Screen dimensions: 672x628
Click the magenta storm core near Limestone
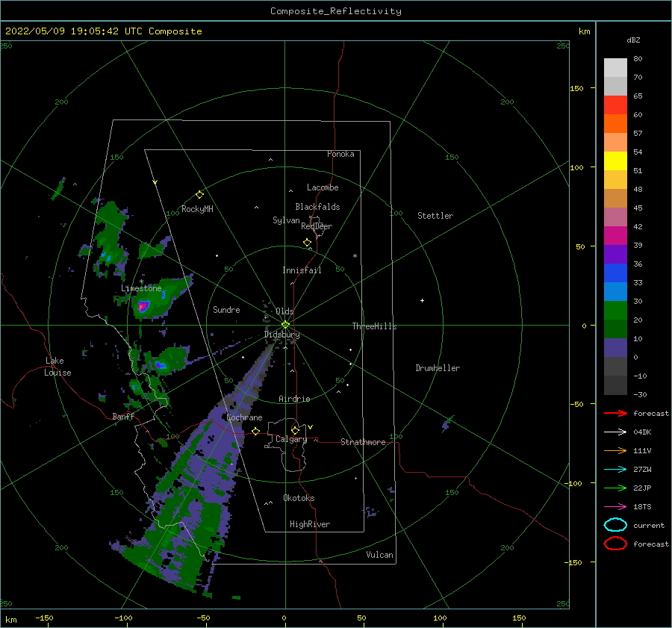(x=143, y=306)
